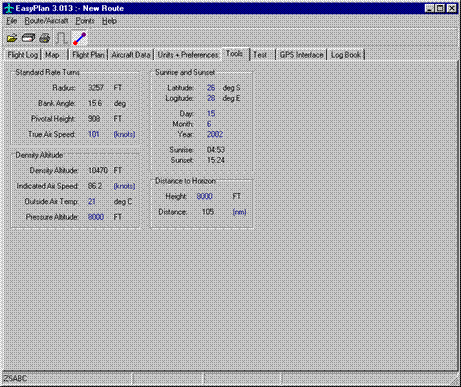Click the open folder toolbar icon
Screen dimensions: 461x387
click(x=12, y=38)
